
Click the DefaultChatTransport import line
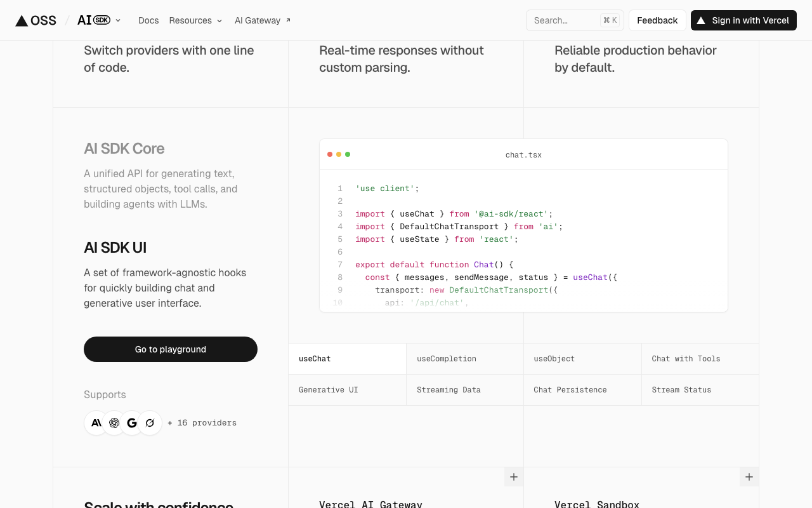click(x=459, y=227)
